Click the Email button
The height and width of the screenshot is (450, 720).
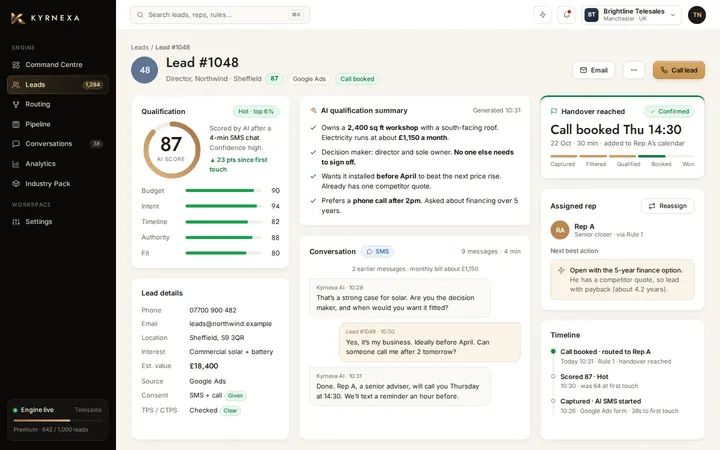[x=594, y=70]
